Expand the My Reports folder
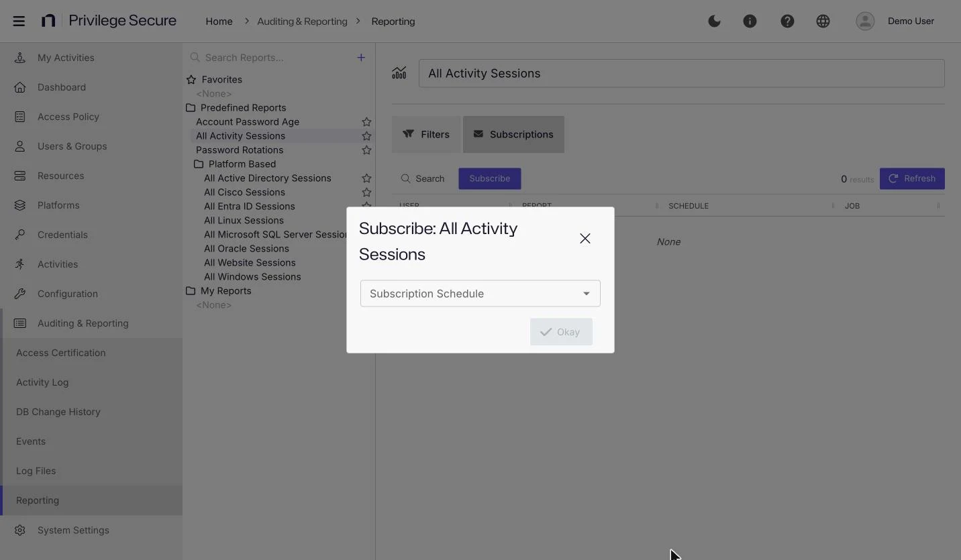 tap(219, 291)
